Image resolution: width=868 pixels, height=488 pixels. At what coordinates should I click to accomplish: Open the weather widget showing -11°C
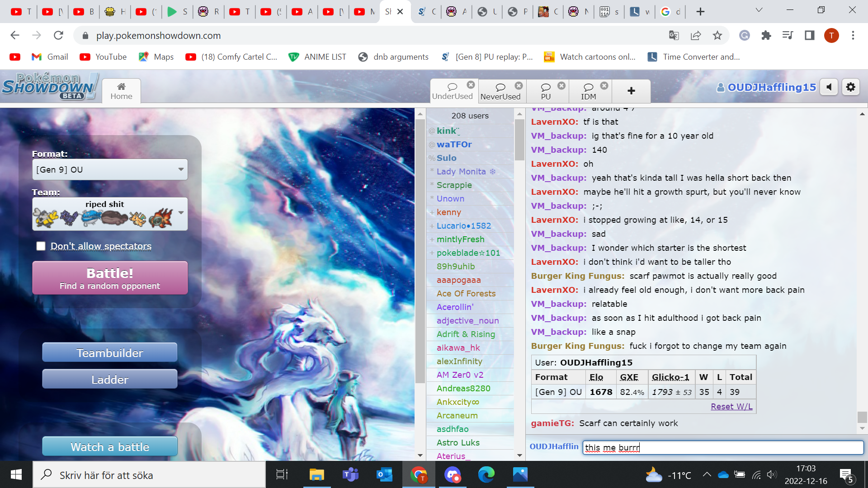668,475
